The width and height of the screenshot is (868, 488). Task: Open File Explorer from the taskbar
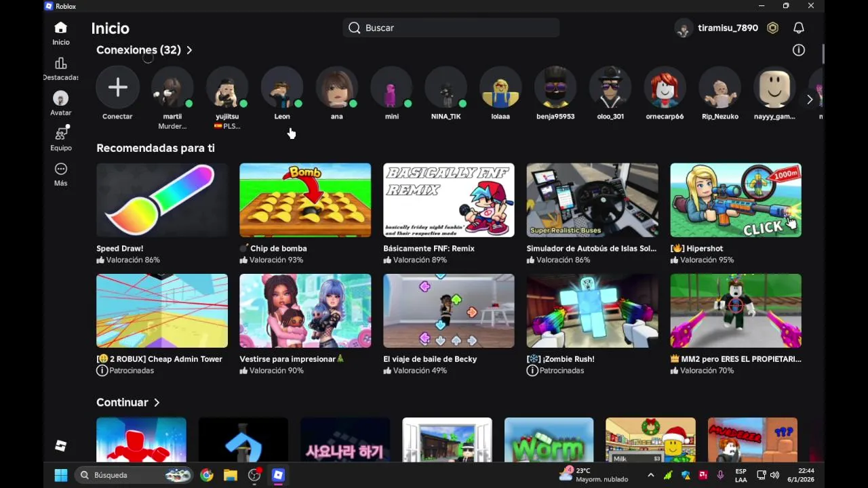point(231,475)
